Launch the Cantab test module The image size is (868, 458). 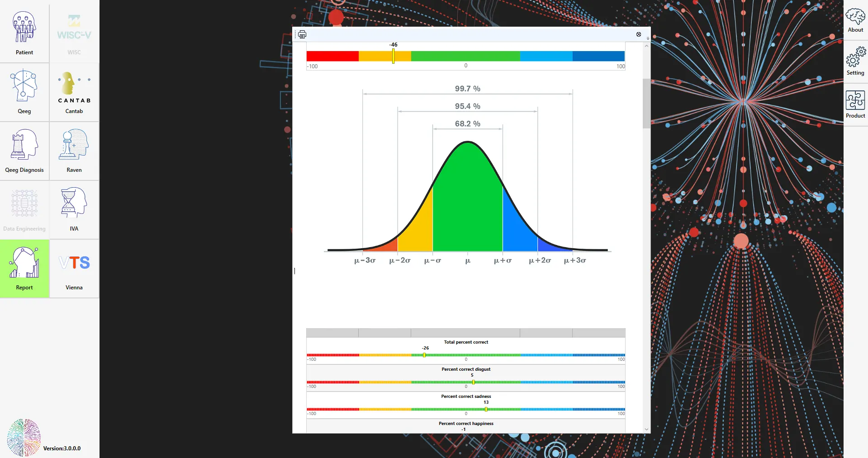74,92
